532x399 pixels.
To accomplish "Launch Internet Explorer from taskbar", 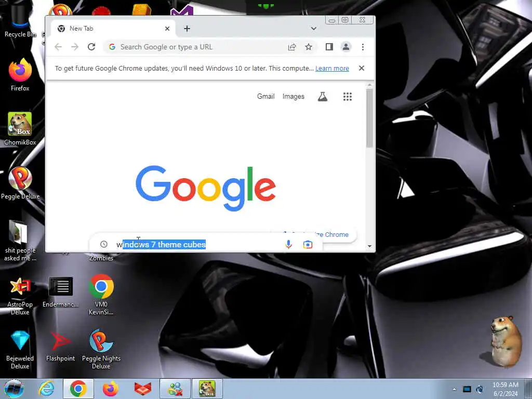I will (x=46, y=389).
